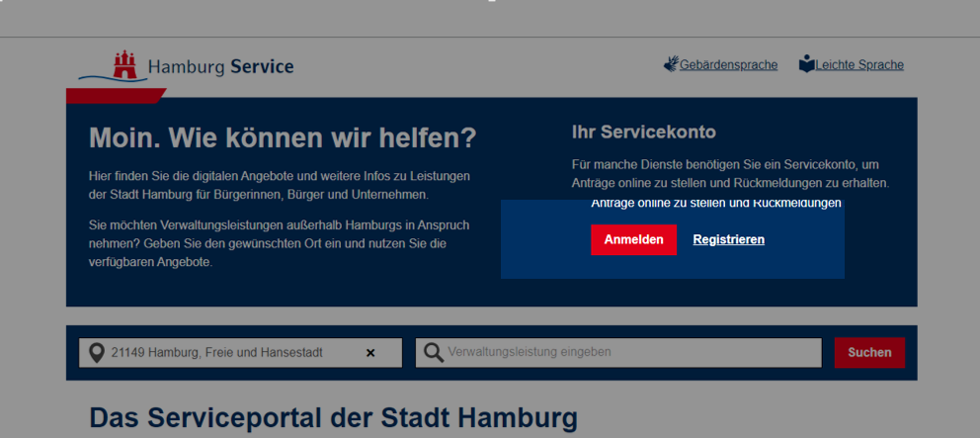
Task: Click the 'Ihr Servicekonto' heading
Action: coord(644,132)
